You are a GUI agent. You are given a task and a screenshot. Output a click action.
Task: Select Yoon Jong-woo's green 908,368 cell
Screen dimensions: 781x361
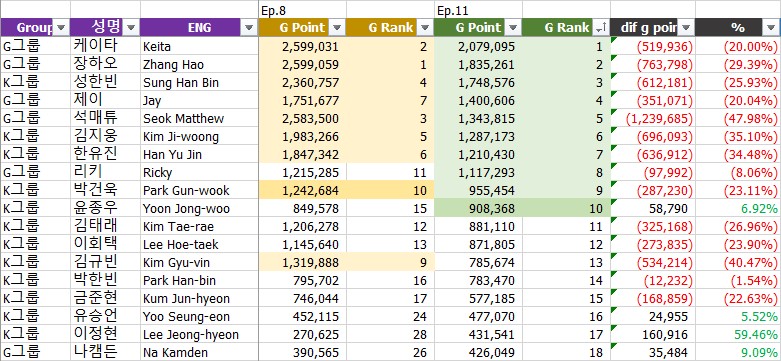478,208
